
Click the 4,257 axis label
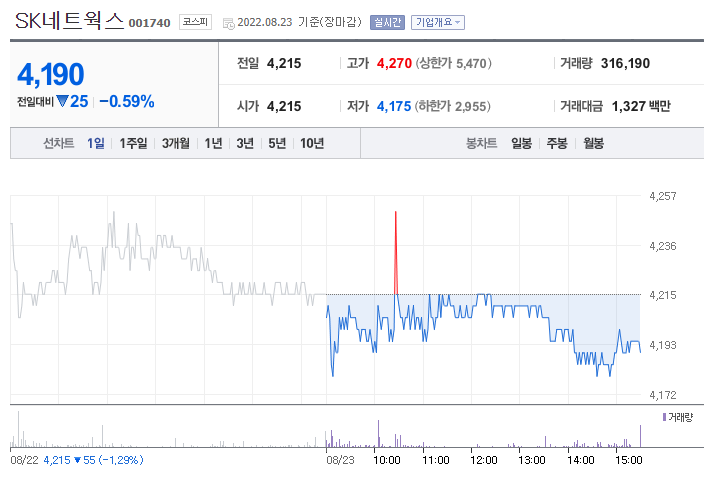[663, 196]
